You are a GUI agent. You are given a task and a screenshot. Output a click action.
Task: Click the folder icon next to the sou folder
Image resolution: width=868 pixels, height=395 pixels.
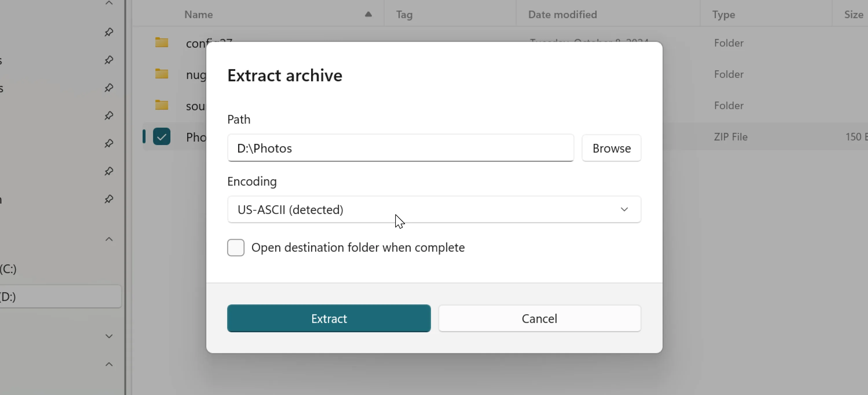coord(162,105)
